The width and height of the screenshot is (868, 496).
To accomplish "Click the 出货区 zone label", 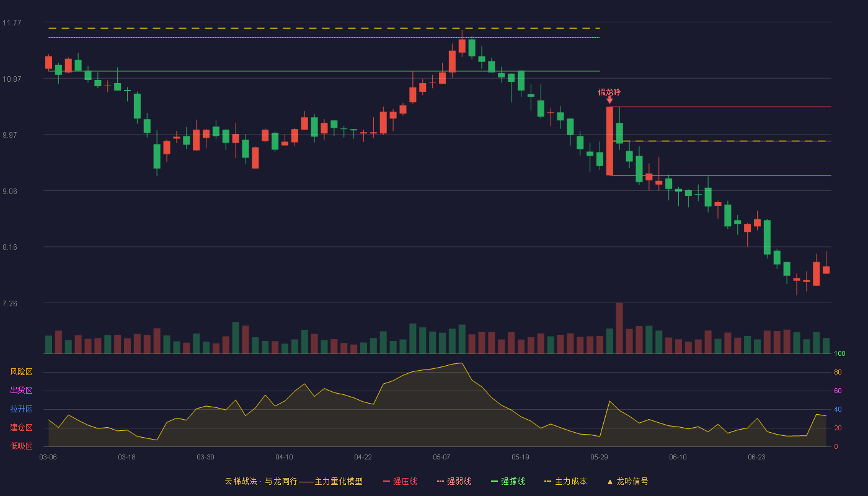I will (21, 391).
